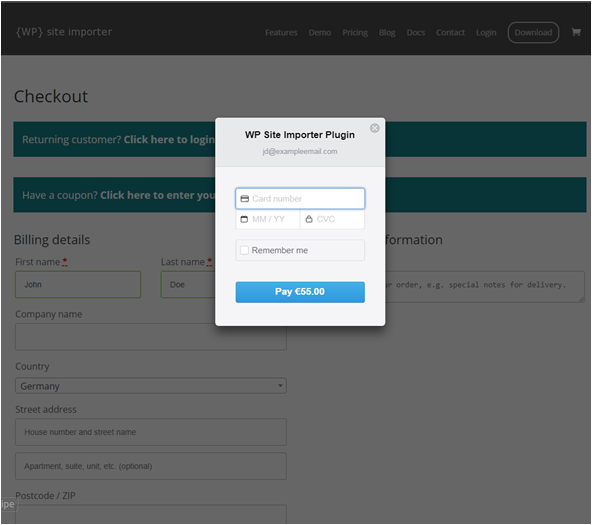Click the Pay €55.00 button

(300, 292)
